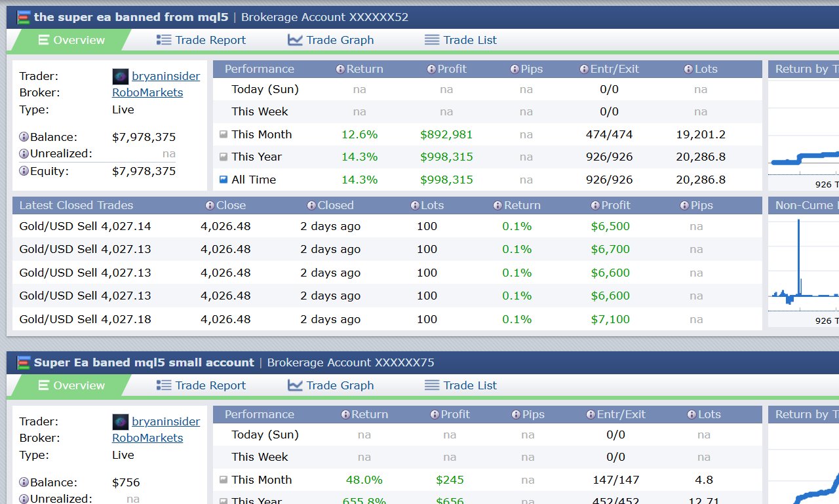Click Profit info icon in Latest Closed Trades
Viewport: 839px width, 504px height.
[x=595, y=205]
